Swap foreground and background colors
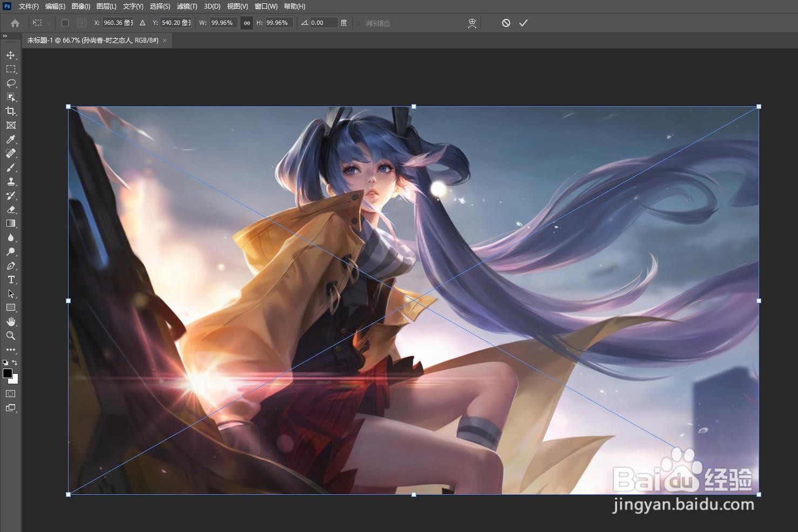The width and height of the screenshot is (798, 532). pos(15,363)
